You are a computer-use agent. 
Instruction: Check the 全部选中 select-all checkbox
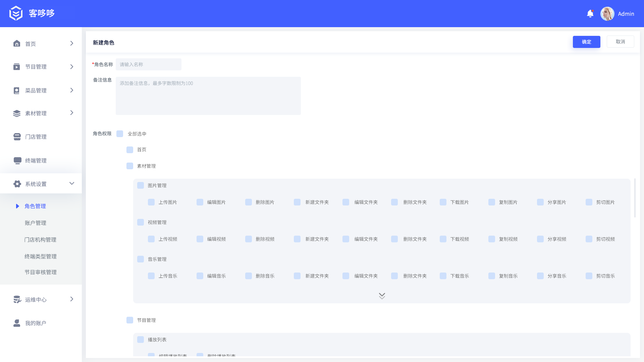click(x=120, y=133)
